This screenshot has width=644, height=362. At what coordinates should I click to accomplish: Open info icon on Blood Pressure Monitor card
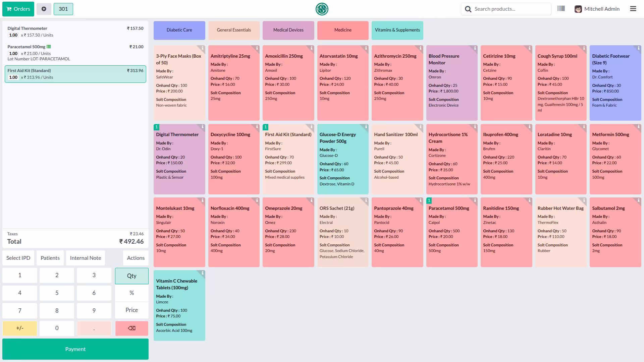tap(475, 48)
